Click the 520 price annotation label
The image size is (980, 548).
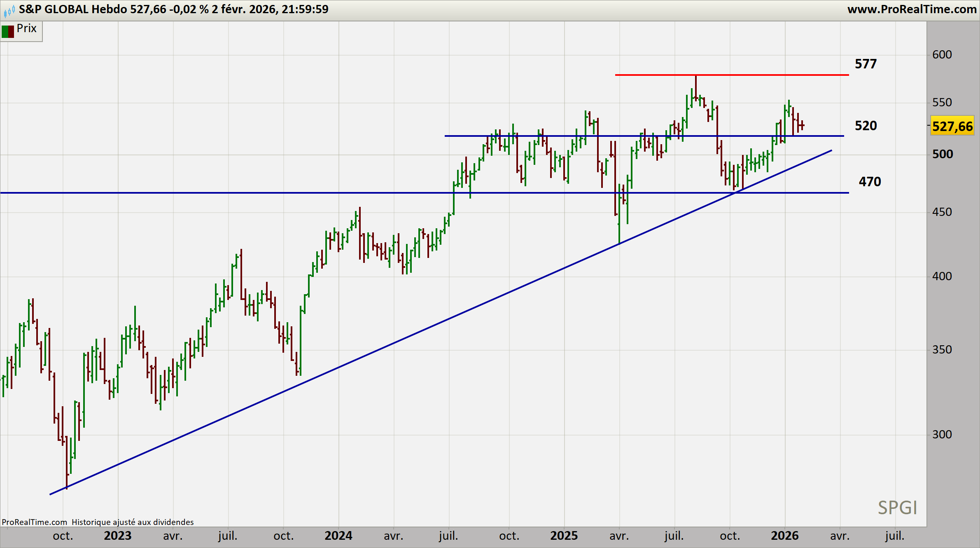pyautogui.click(x=866, y=126)
